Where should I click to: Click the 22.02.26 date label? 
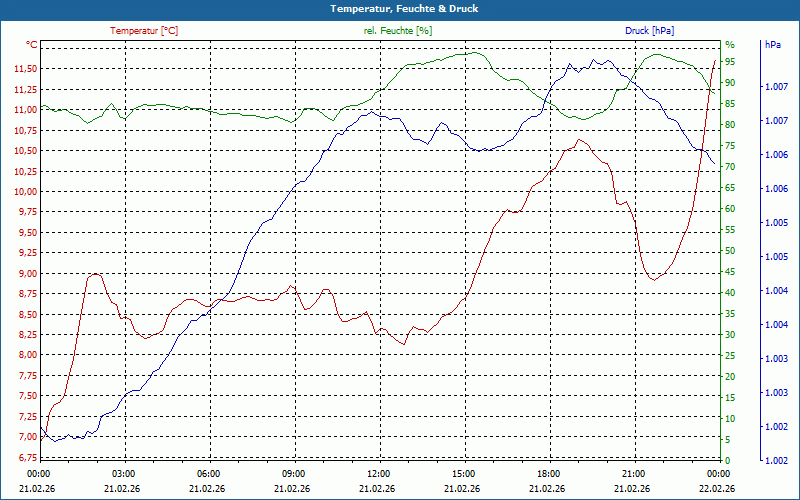pos(717,489)
